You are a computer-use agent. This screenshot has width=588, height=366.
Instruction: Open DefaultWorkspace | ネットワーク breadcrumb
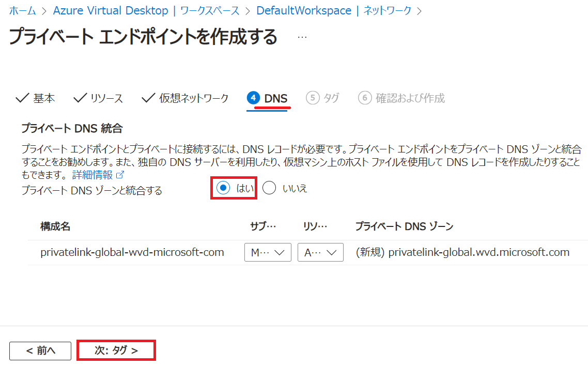(334, 10)
